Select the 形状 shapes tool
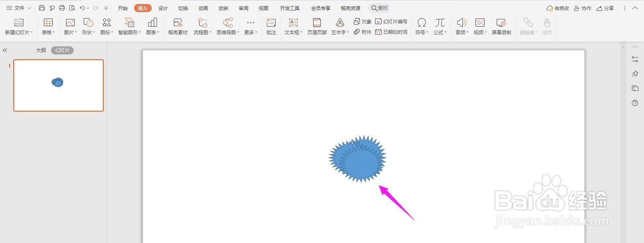 pyautogui.click(x=88, y=27)
